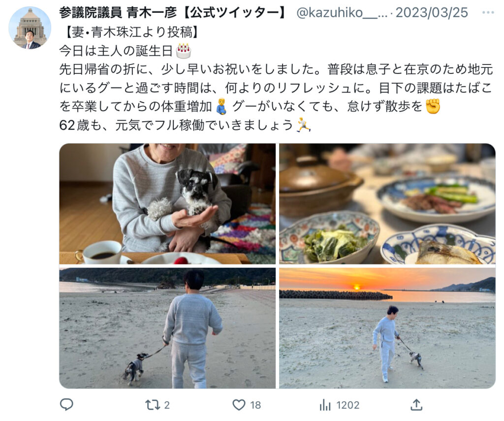Open sunset beach walk photo
This screenshot has height=421, width=504.
pyautogui.click(x=387, y=328)
